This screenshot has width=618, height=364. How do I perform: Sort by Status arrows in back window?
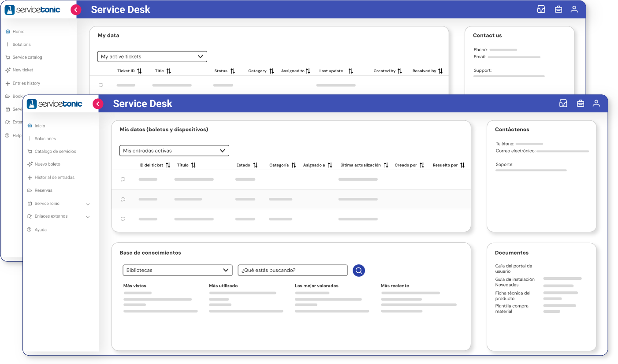point(233,71)
